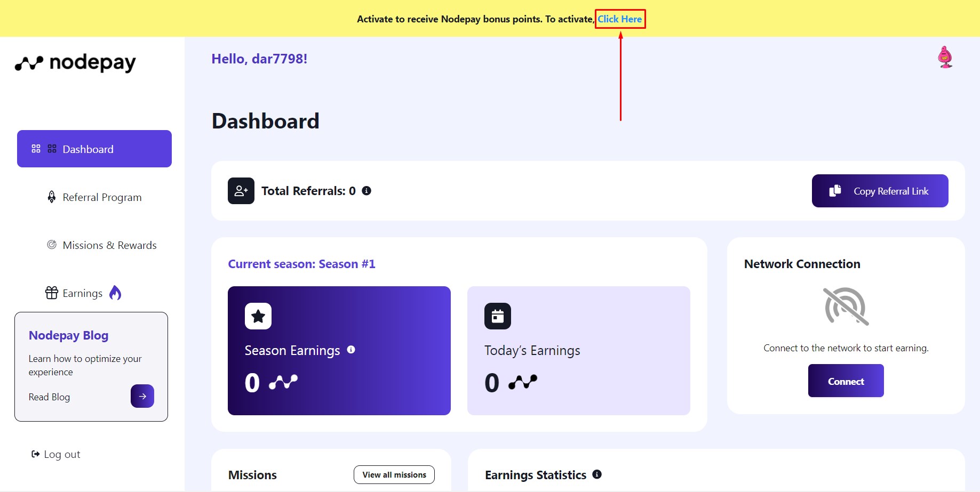The image size is (980, 492).
Task: Click 'Connect to the network to start earning' text
Action: 846,348
